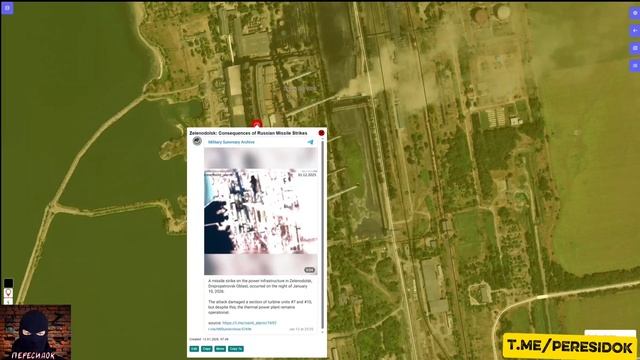Open the source t.me link in popup
The height and width of the screenshot is (360, 640).
249,323
